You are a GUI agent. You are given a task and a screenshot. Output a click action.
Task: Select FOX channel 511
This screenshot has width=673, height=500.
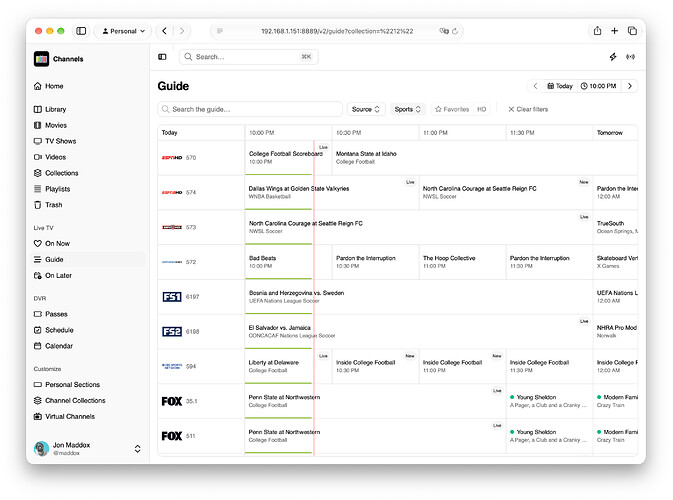[201, 436]
